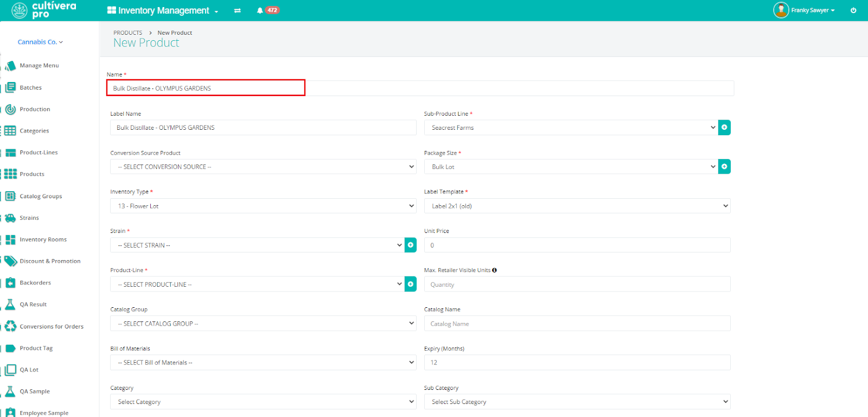Screen dimensions: 868x417
Task: Click the QA Lot sidebar link
Action: pos(29,370)
